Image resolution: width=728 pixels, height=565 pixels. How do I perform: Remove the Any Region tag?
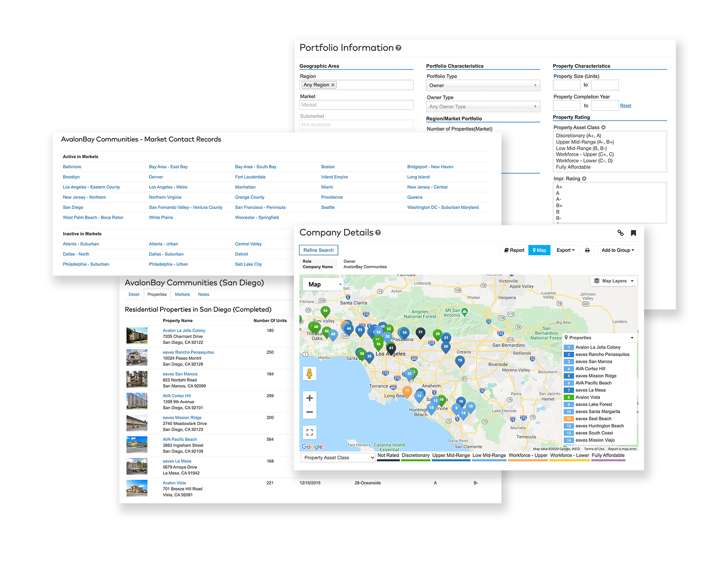coord(333,85)
